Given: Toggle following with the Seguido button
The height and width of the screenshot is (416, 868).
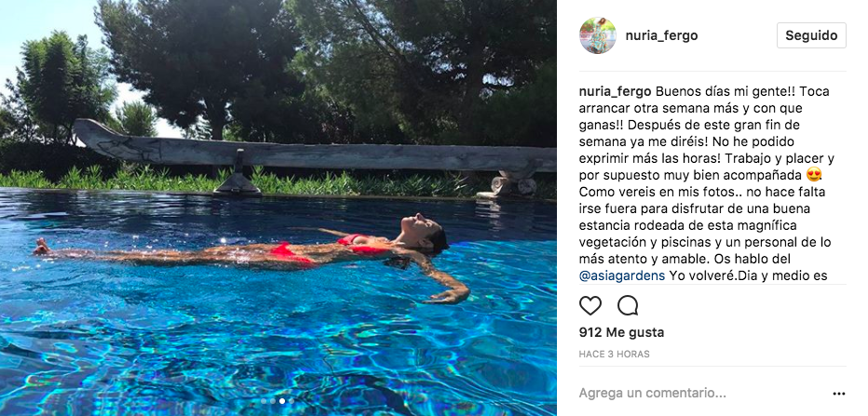Looking at the screenshot, I should [811, 35].
